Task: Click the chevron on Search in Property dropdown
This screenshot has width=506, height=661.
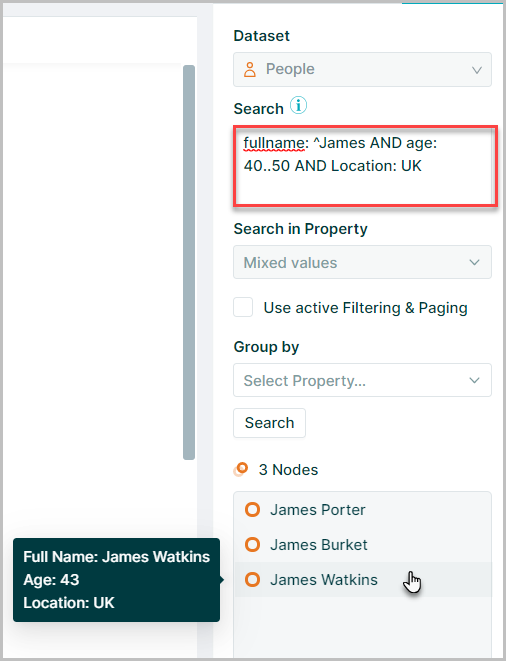Action: pyautogui.click(x=474, y=262)
